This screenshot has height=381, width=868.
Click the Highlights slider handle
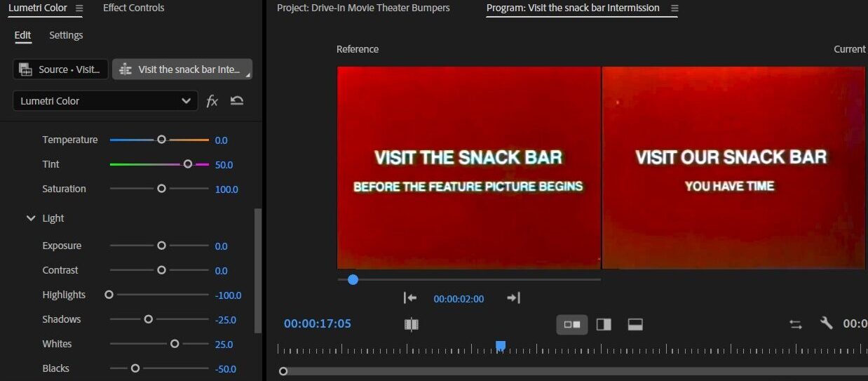pyautogui.click(x=109, y=295)
